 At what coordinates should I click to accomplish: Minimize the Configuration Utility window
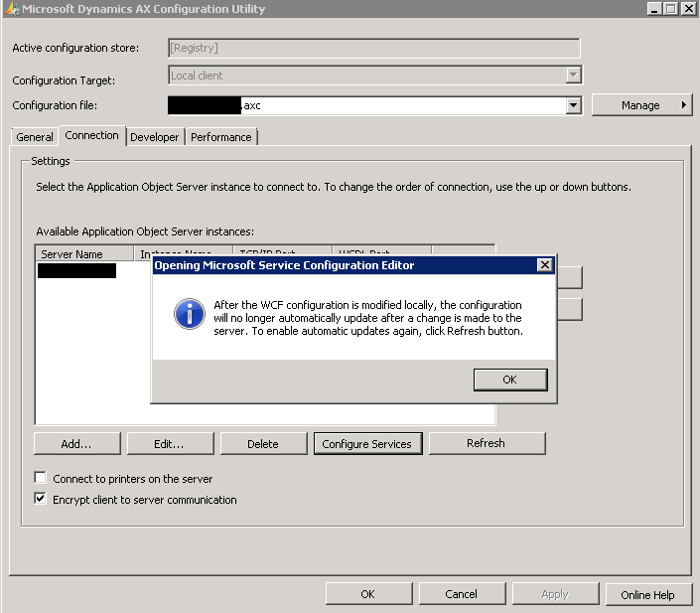point(654,9)
